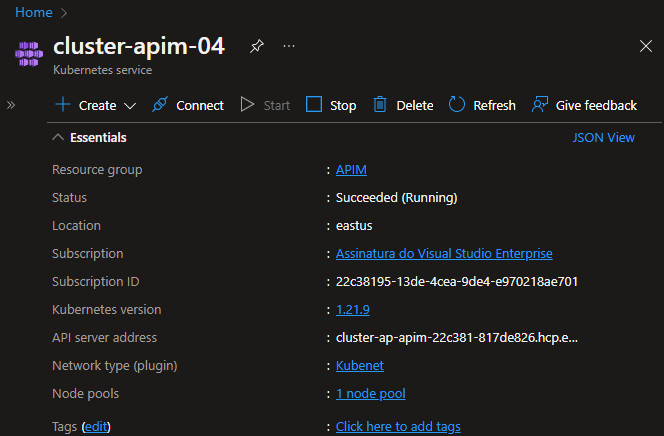
Task: Select the eastus location value
Action: (x=354, y=226)
